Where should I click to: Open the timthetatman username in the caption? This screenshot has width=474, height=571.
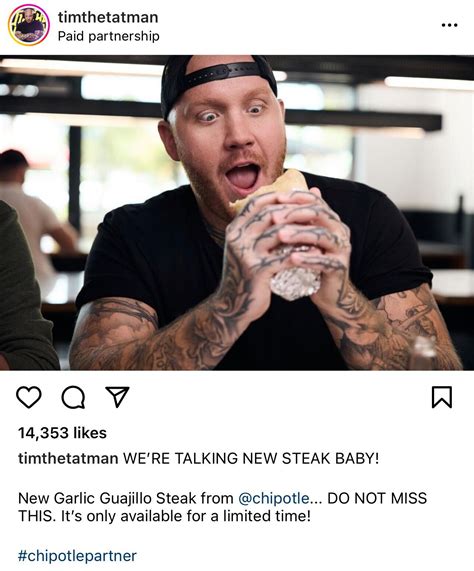coord(68,458)
